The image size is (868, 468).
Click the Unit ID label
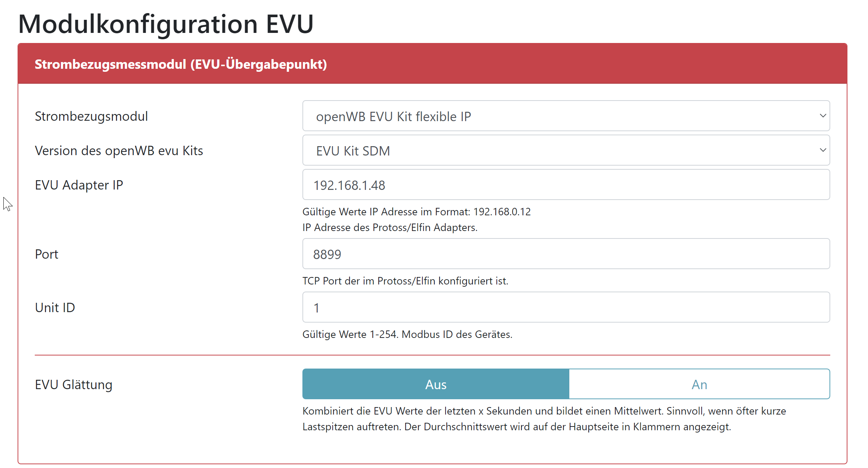[x=55, y=308]
